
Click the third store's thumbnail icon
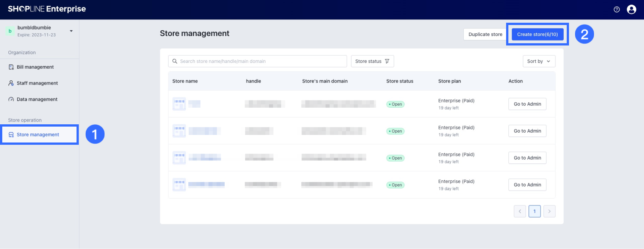(179, 158)
